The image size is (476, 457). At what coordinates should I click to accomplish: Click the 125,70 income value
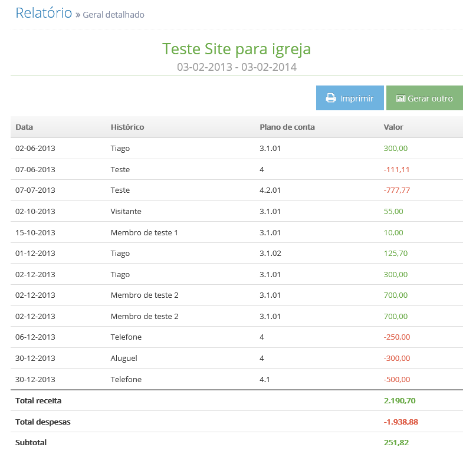396,254
